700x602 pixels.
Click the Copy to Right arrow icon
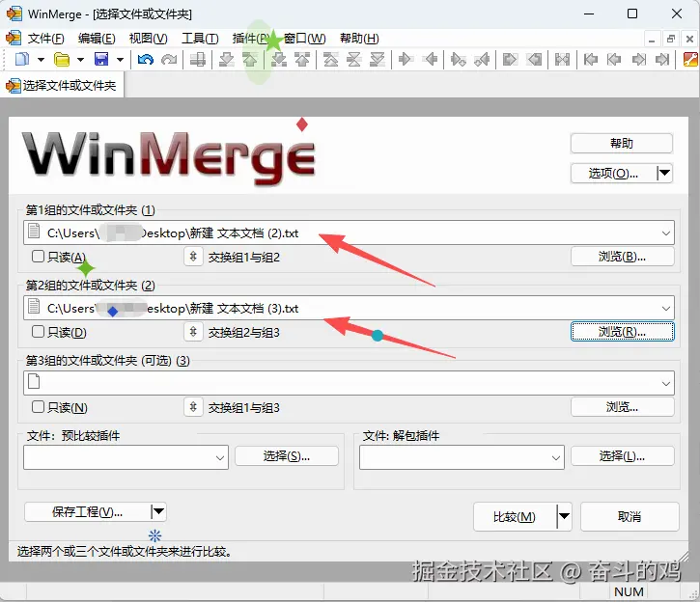click(x=406, y=59)
